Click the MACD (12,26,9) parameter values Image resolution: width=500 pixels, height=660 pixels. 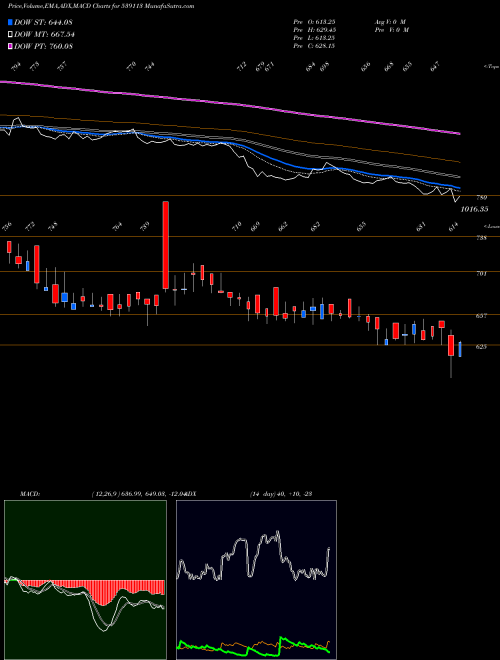138,494
